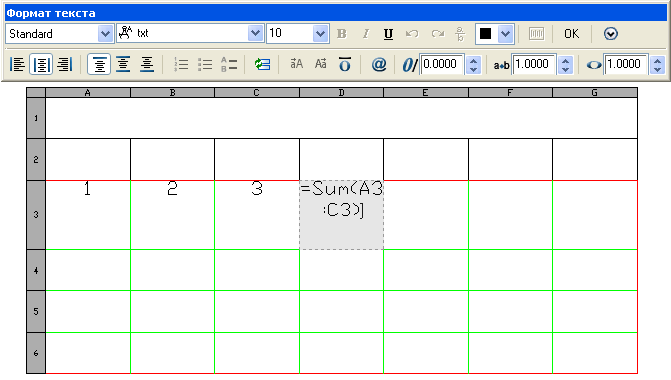The width and height of the screenshot is (671, 380).
Task: Select row header 3
Action: (36, 215)
